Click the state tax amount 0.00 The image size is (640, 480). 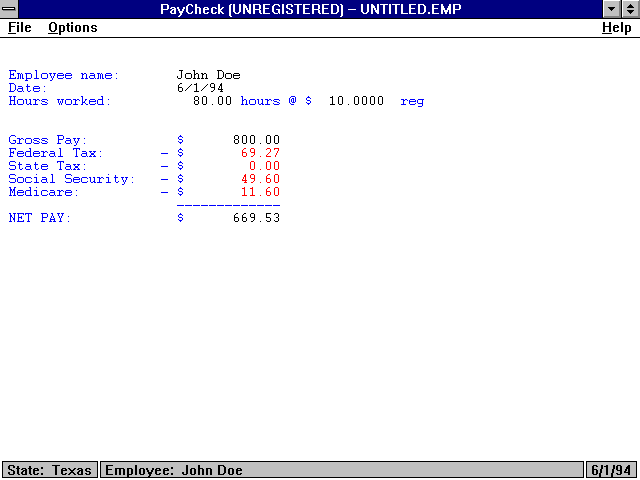[x=264, y=166]
